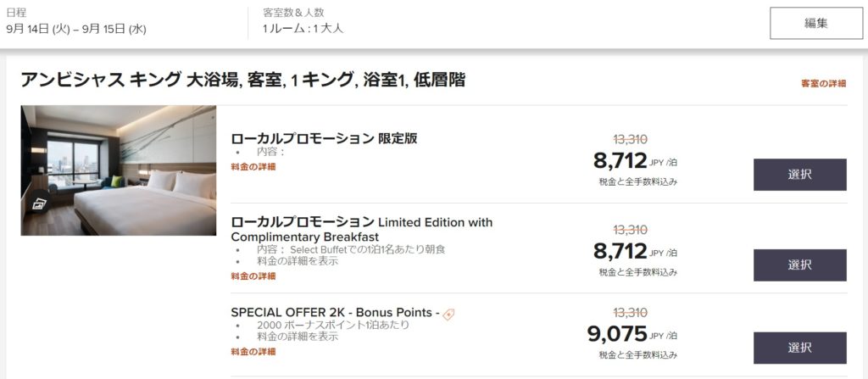Click the 9月14日 – 9月15日 date range
Viewport: 868px width, 379px height.
coord(76,29)
